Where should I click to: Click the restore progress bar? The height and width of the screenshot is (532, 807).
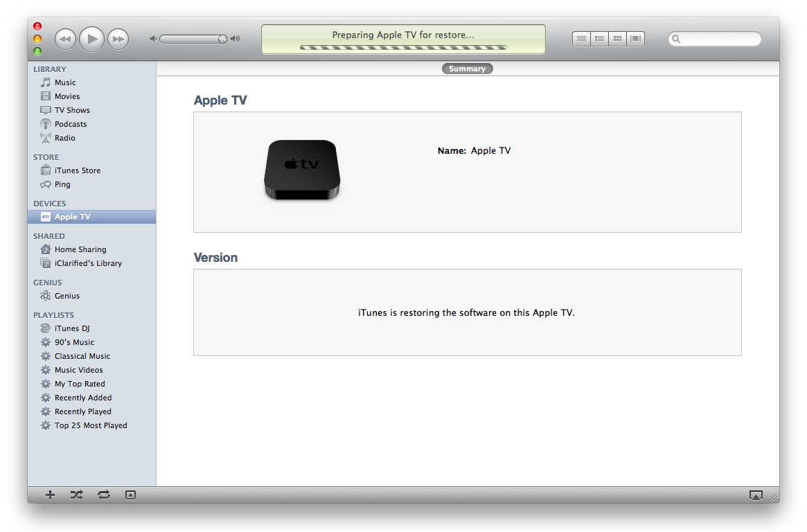pos(403,47)
